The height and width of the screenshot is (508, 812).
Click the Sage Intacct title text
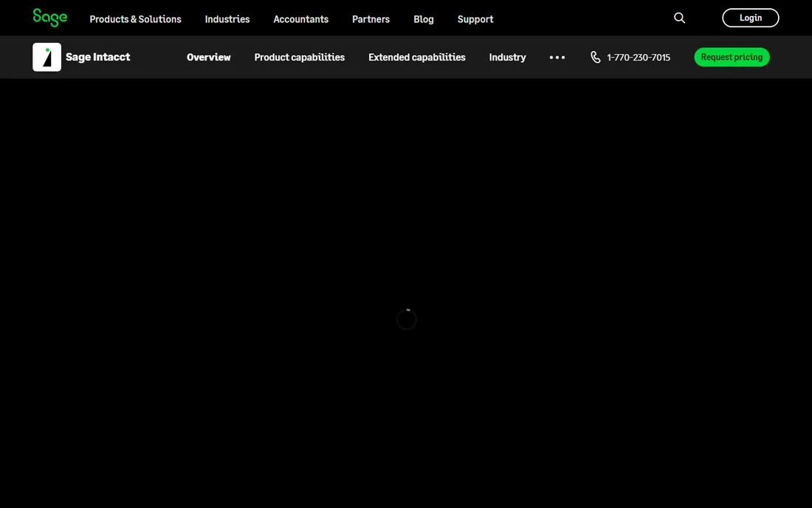[98, 57]
